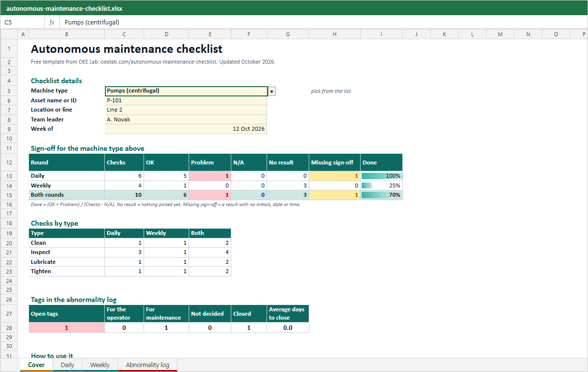Click the 'Closed' header cell

[x=249, y=314]
